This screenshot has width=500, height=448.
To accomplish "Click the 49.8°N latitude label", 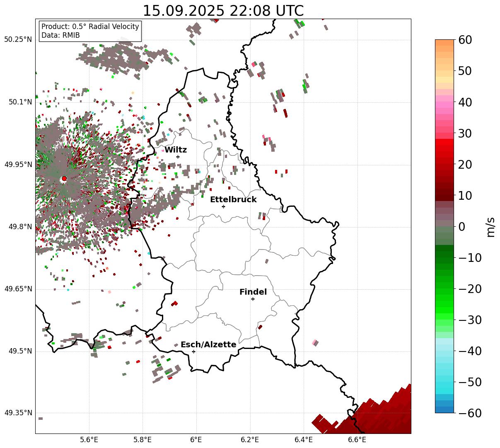I will pyautogui.click(x=20, y=227).
